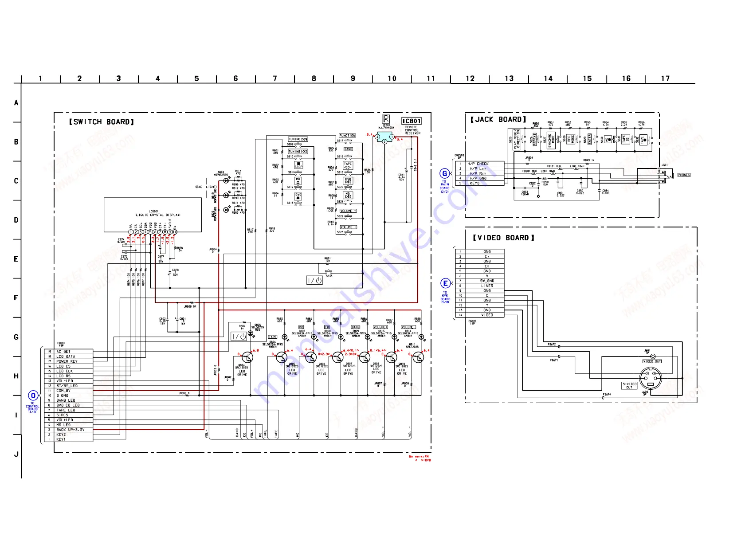Click the TAPE direction symbol above S819
745x560 pixels.
[x=348, y=165]
